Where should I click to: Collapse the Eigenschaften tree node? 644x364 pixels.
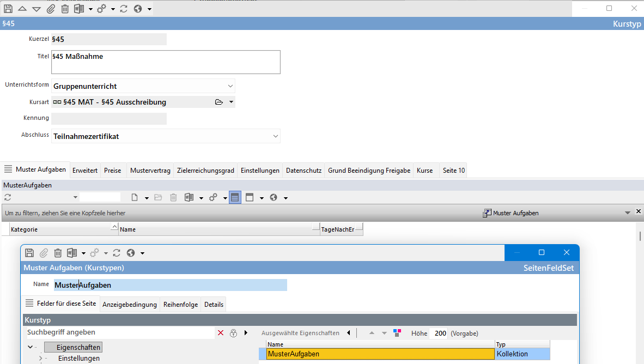point(30,347)
